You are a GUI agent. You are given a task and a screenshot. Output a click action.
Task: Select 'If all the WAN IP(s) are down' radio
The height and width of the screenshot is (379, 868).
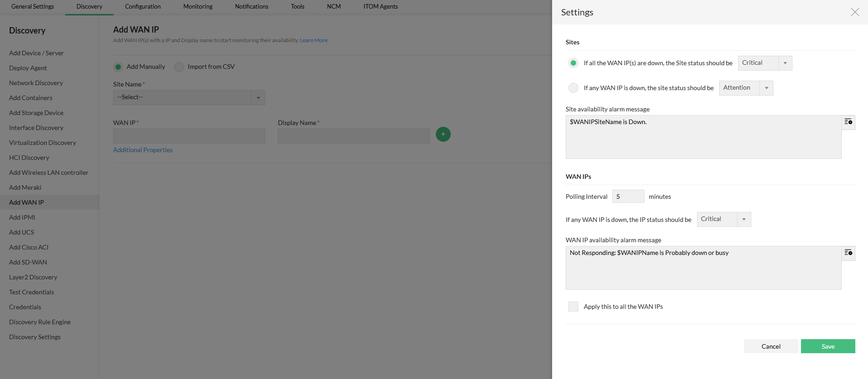pos(573,63)
